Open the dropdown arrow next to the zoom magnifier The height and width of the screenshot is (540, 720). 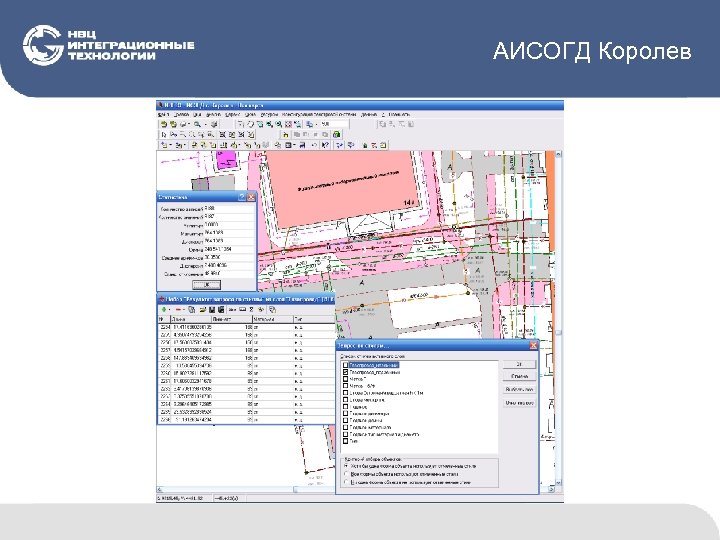click(205, 125)
